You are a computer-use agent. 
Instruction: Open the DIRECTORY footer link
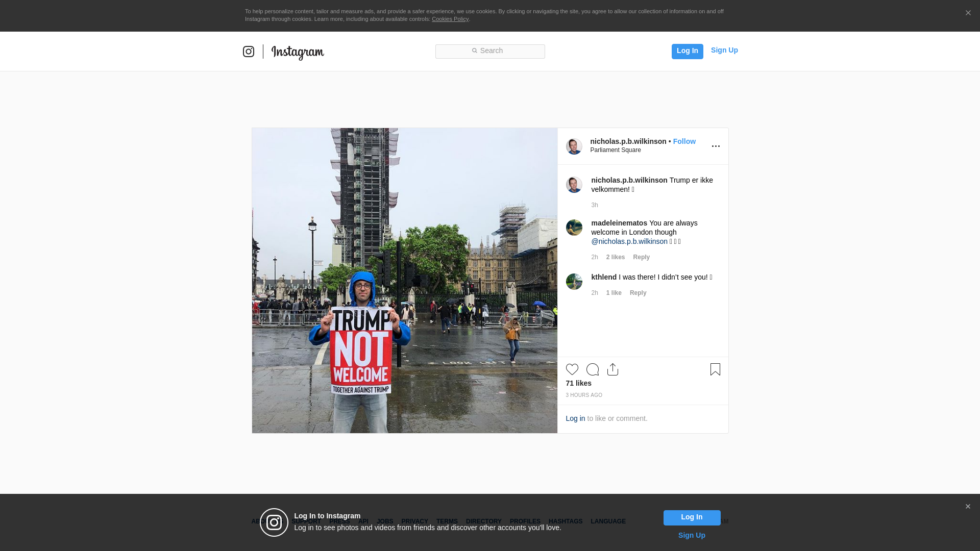point(483,521)
